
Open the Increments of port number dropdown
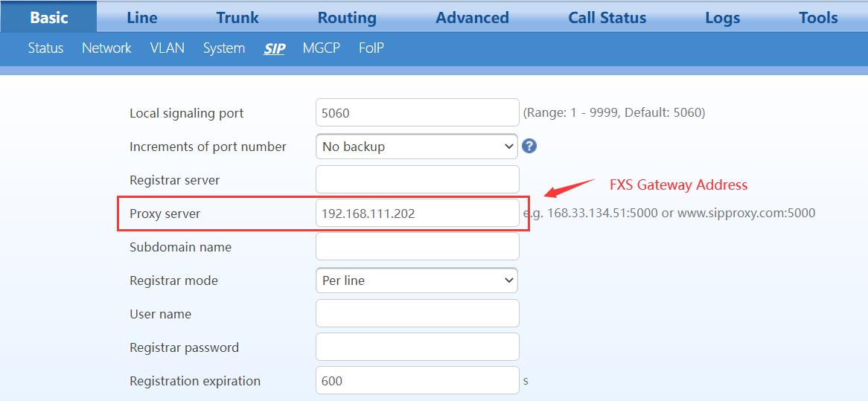pos(416,147)
